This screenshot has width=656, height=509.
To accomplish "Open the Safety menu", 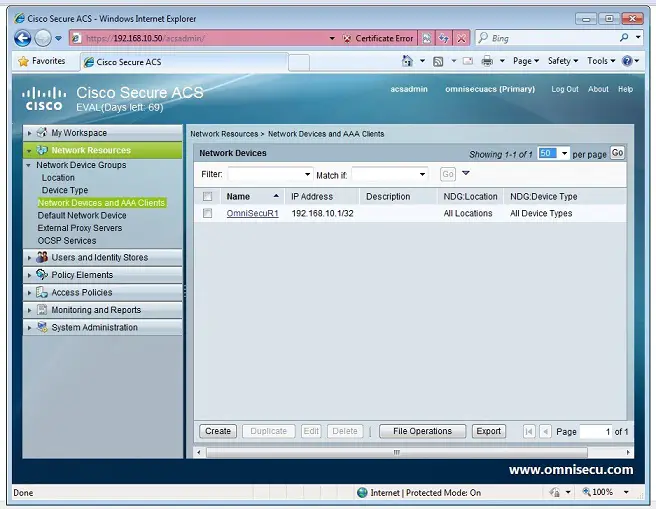I will coord(563,61).
